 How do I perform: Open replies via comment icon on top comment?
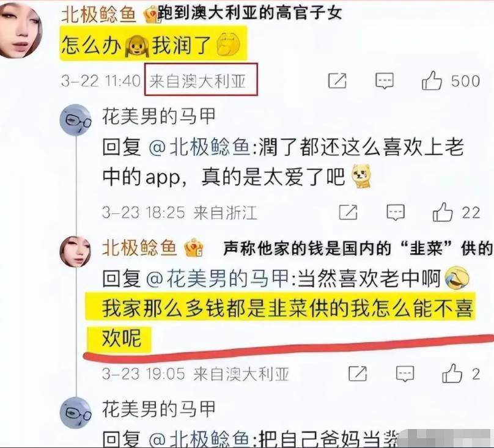385,81
